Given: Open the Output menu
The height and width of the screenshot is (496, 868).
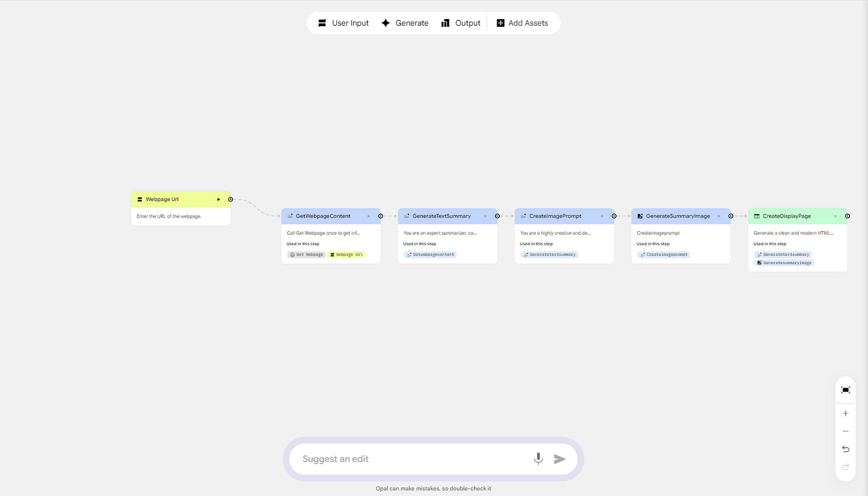Looking at the screenshot, I should tap(461, 23).
